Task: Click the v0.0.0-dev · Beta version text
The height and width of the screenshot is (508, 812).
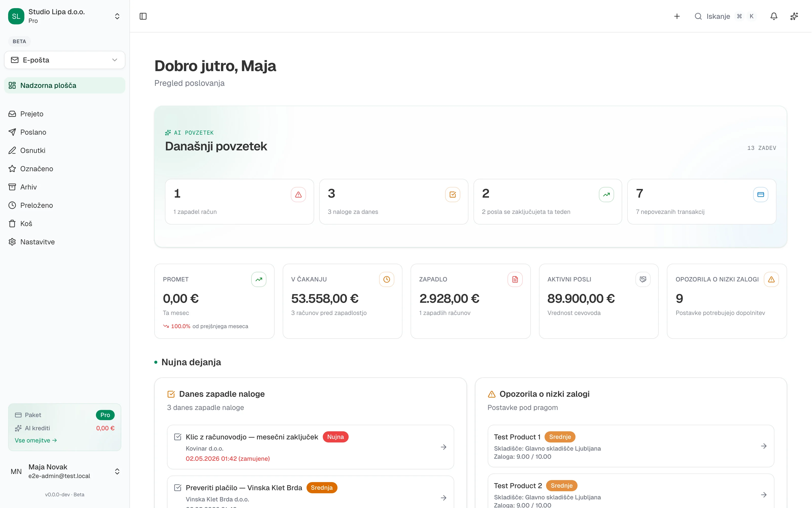Action: click(x=65, y=495)
